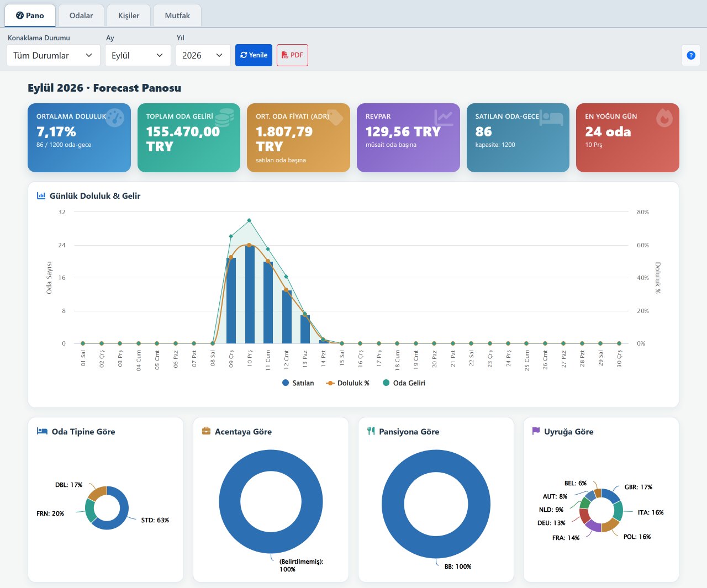Open the Yıl year dropdown showing 2026
707x588 pixels.
[203, 55]
